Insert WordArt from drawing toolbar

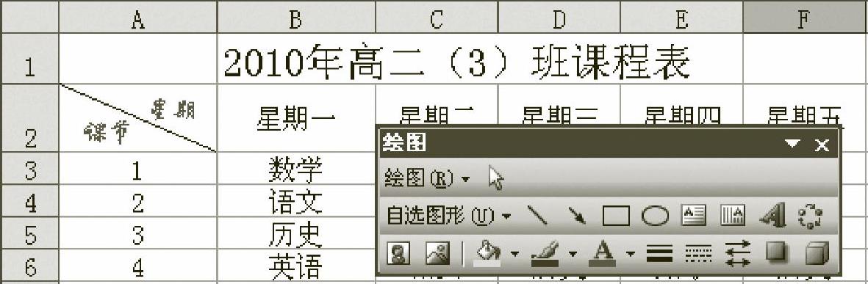coord(772,216)
